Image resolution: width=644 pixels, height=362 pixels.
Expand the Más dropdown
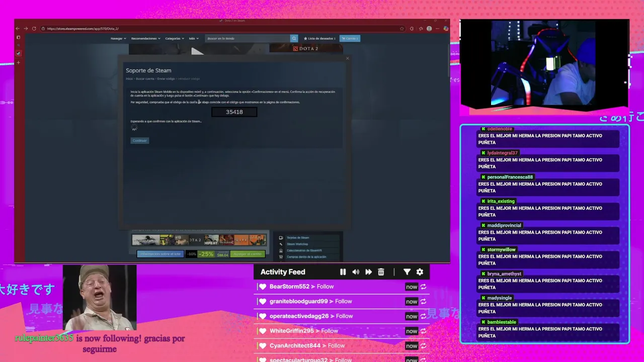tap(194, 38)
